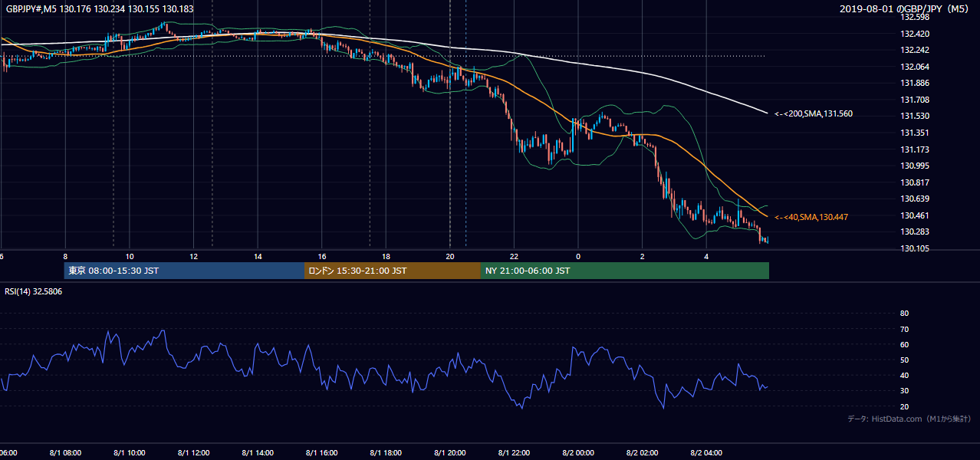980x460 pixels.
Task: Select the 8/1 20:00 time axis label
Action: pos(449,453)
